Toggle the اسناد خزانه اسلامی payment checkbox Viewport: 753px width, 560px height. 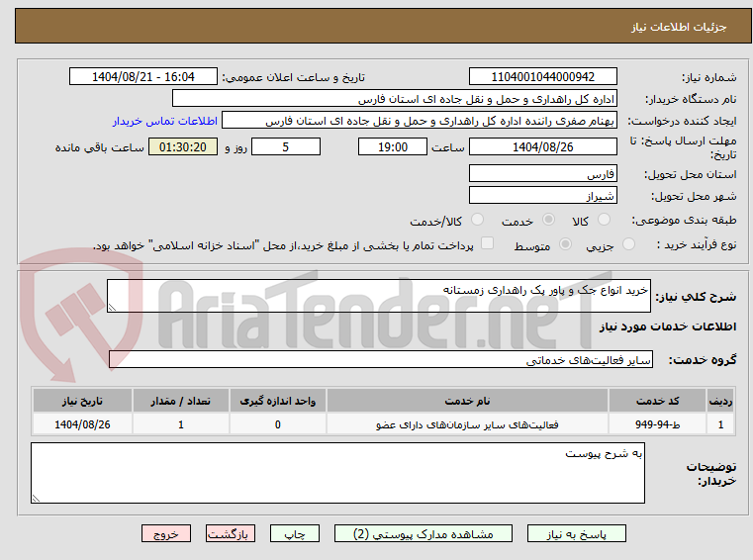coord(488,243)
